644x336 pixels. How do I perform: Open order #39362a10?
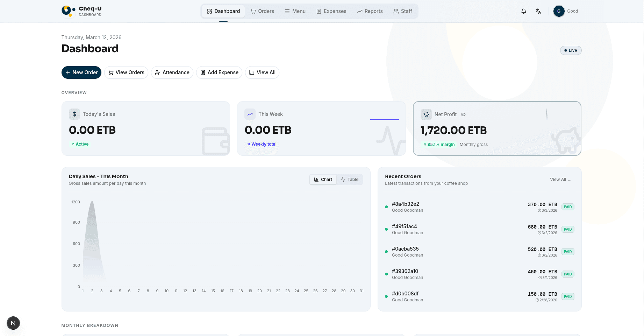tap(479, 274)
